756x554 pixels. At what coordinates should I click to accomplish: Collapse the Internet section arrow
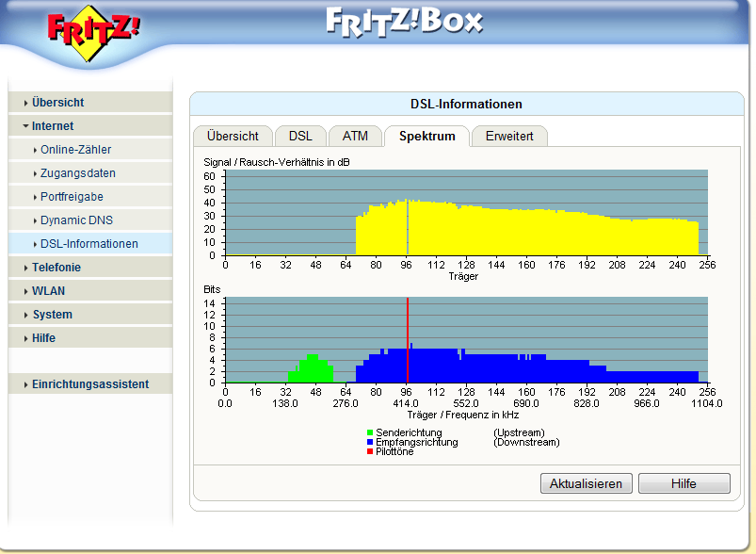pyautogui.click(x=25, y=126)
